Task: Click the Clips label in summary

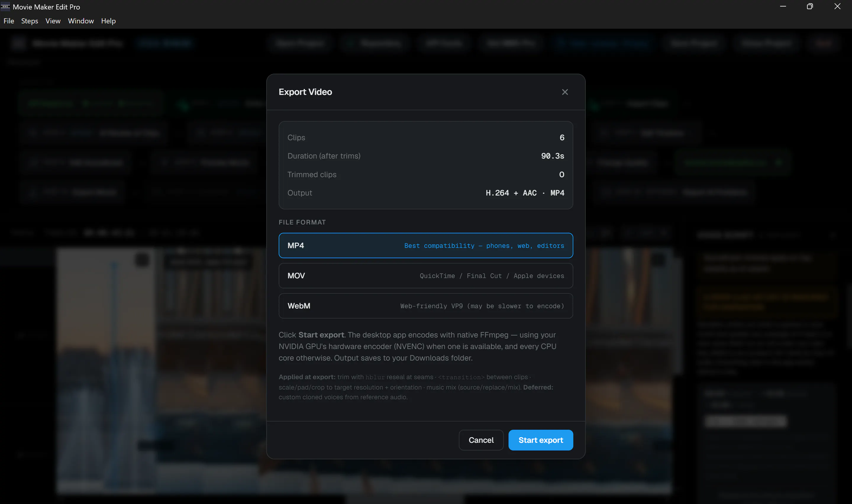Action: tap(296, 138)
